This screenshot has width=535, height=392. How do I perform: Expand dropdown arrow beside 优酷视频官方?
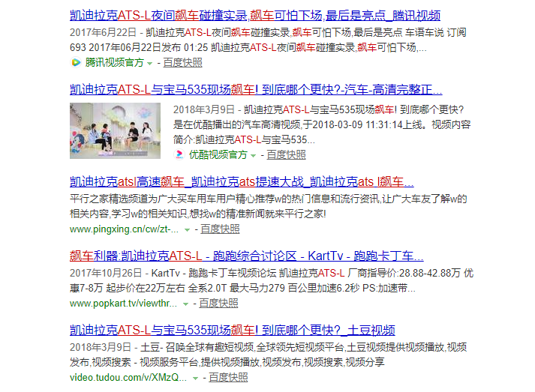(253, 156)
